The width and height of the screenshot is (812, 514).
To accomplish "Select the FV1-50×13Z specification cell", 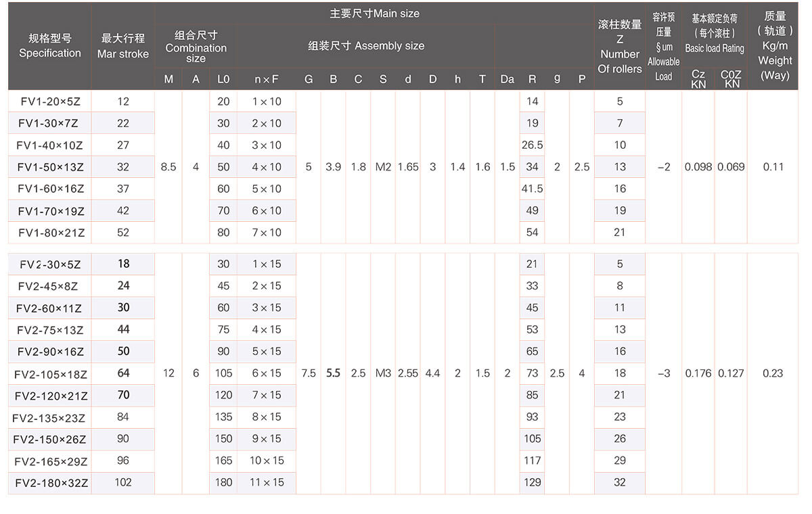I will tap(50, 167).
